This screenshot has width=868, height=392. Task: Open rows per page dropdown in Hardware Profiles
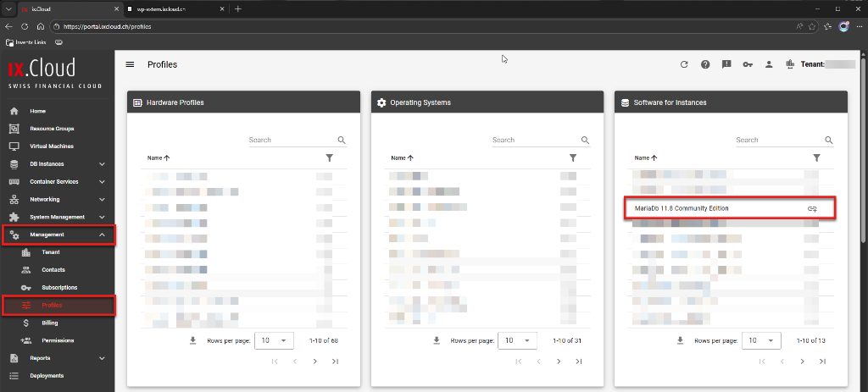click(274, 340)
